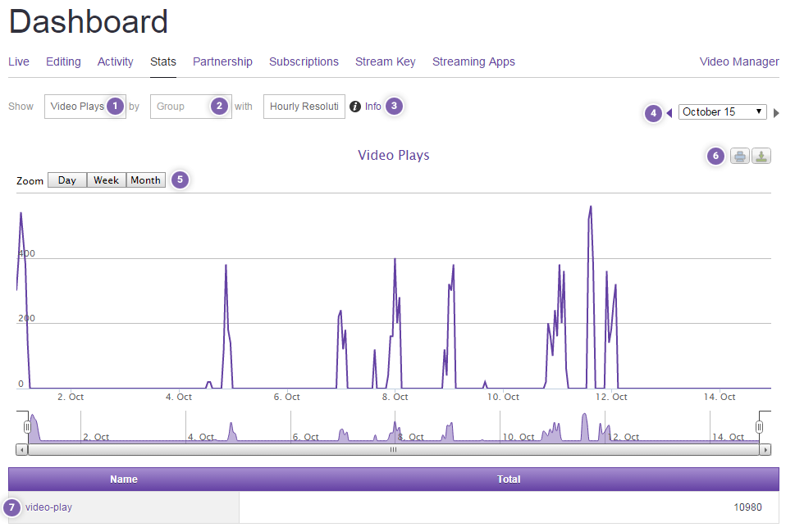Advance to next date with right arrow
Screen dimensions: 795x532
pyautogui.click(x=776, y=112)
